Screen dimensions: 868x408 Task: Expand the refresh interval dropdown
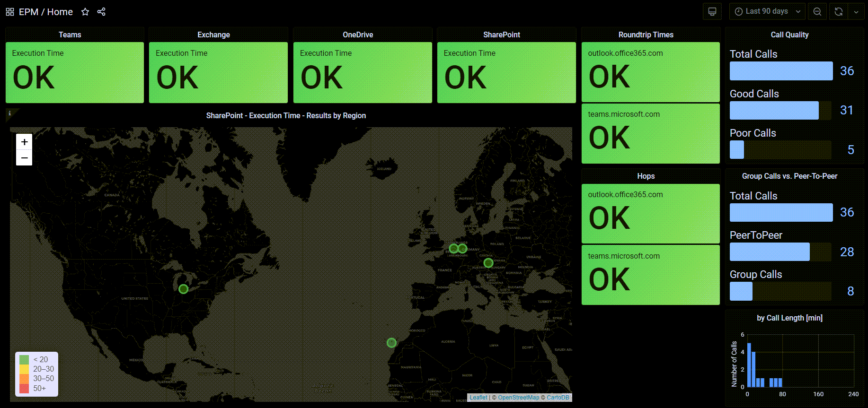856,11
